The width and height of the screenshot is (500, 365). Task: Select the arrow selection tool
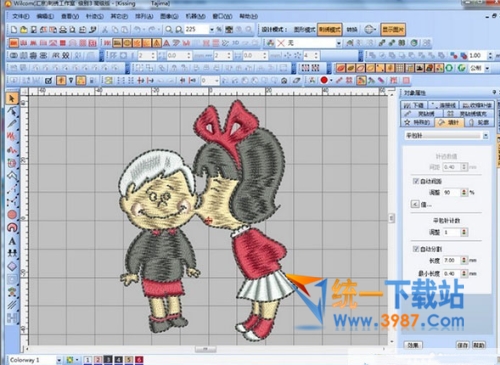click(x=12, y=99)
